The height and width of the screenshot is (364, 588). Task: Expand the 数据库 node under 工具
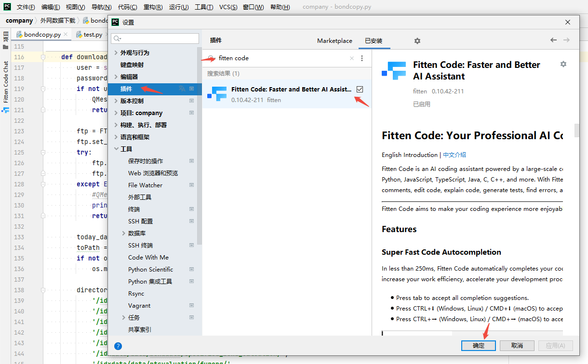pyautogui.click(x=123, y=233)
